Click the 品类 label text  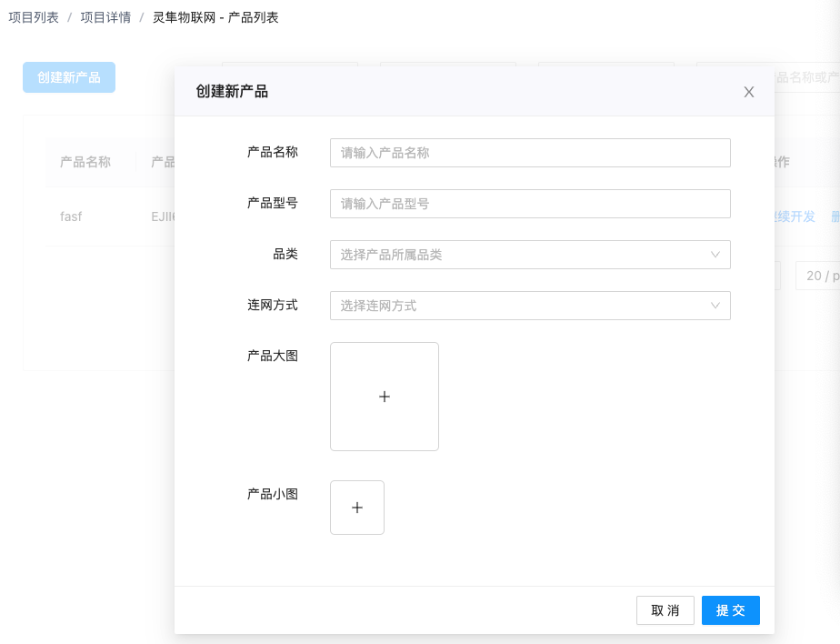pos(285,254)
